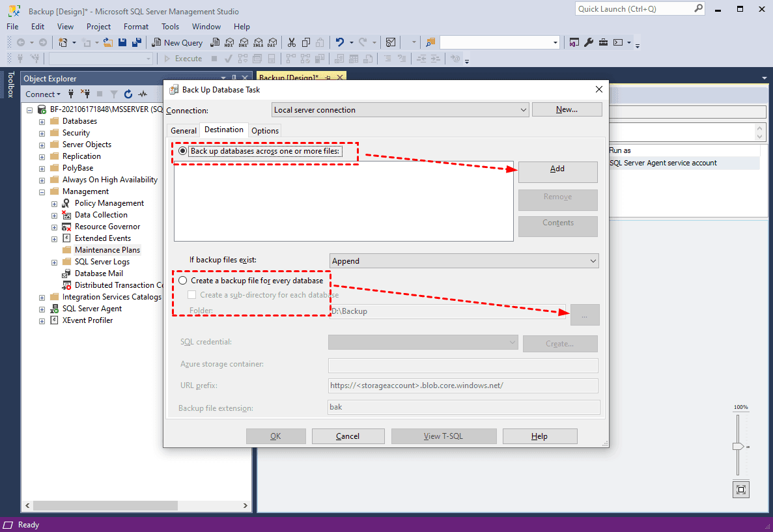773x532 pixels.
Task: Click the Solution Explorer window icon
Action: point(574,42)
